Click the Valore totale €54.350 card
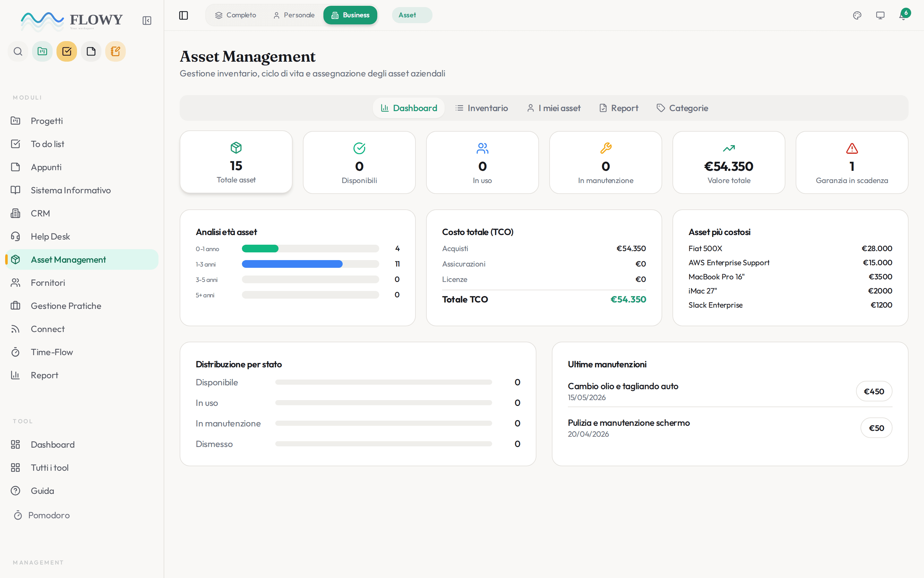The height and width of the screenshot is (578, 924). pyautogui.click(x=729, y=162)
